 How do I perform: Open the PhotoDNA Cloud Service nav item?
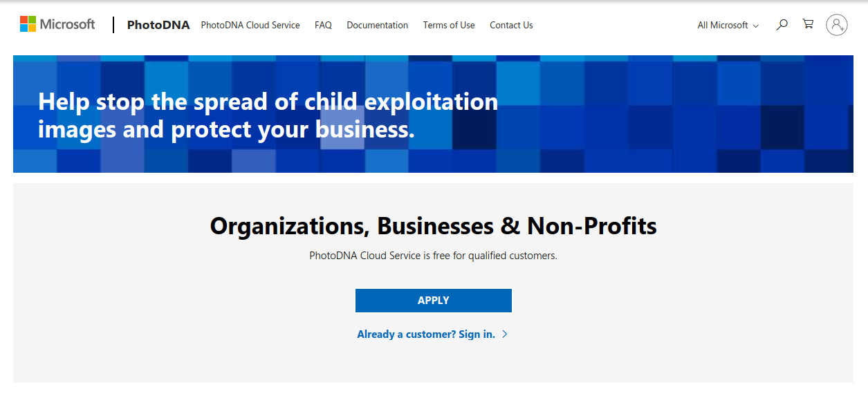pos(250,25)
